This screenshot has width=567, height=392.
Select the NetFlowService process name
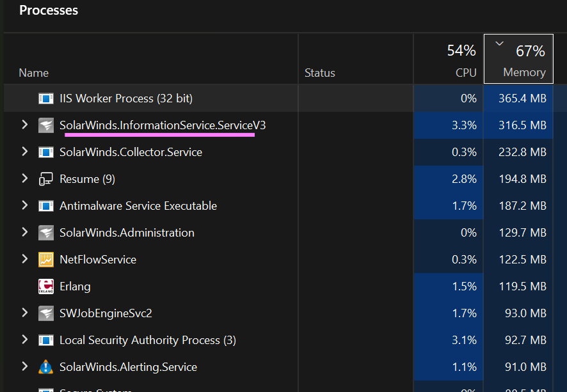click(98, 260)
